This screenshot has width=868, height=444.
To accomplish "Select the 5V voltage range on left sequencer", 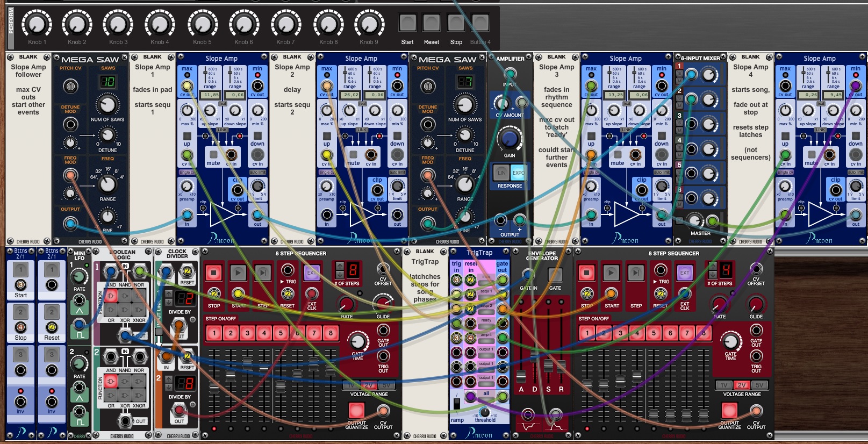I will [386, 385].
